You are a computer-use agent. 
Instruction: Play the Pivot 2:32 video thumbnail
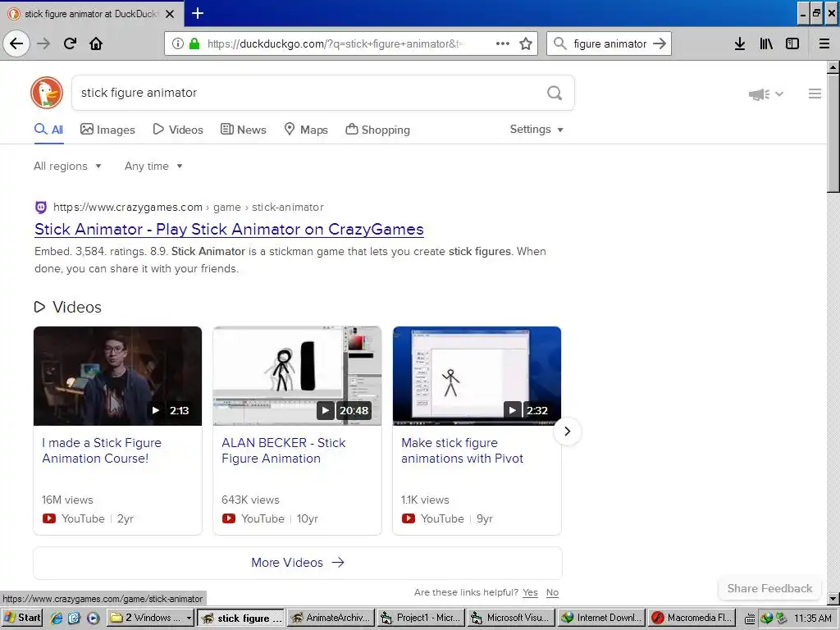477,376
